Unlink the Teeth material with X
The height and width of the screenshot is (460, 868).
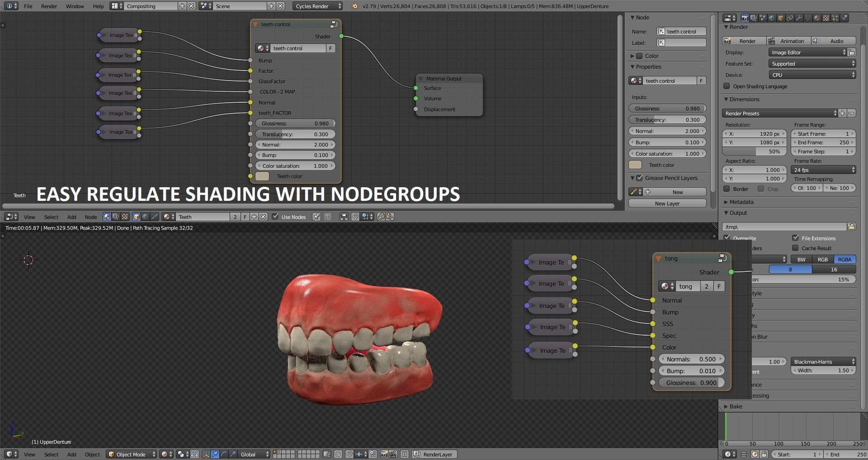264,217
